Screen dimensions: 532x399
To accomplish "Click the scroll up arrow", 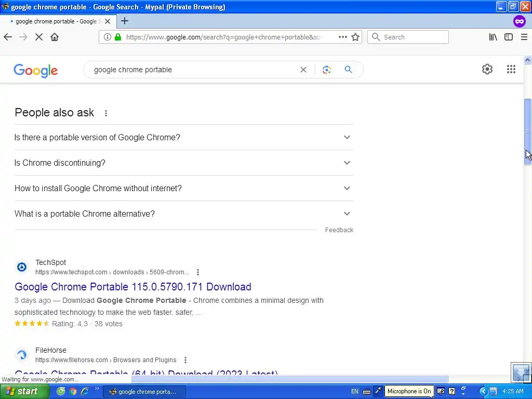I will [x=527, y=60].
